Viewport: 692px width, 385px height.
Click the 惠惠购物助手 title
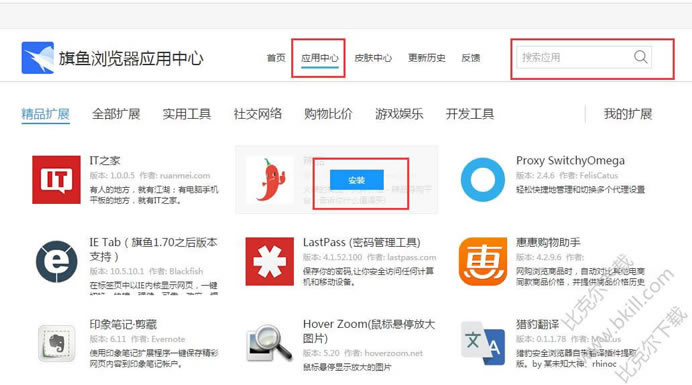pyautogui.click(x=548, y=242)
